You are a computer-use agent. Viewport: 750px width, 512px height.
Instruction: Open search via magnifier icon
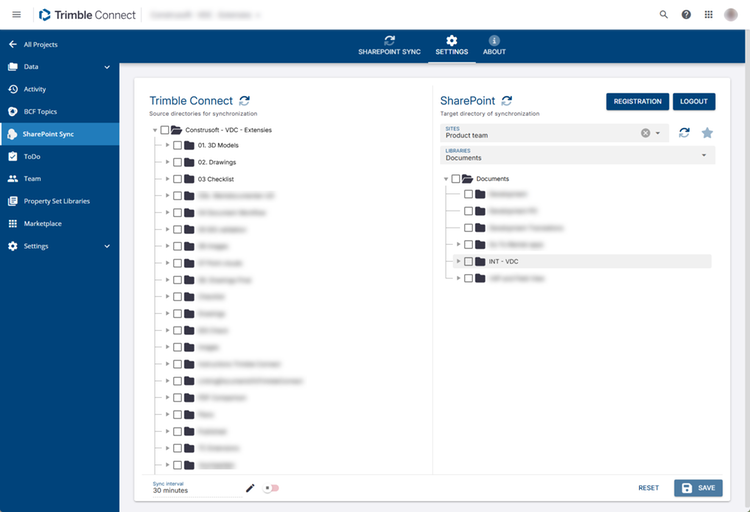(x=663, y=14)
